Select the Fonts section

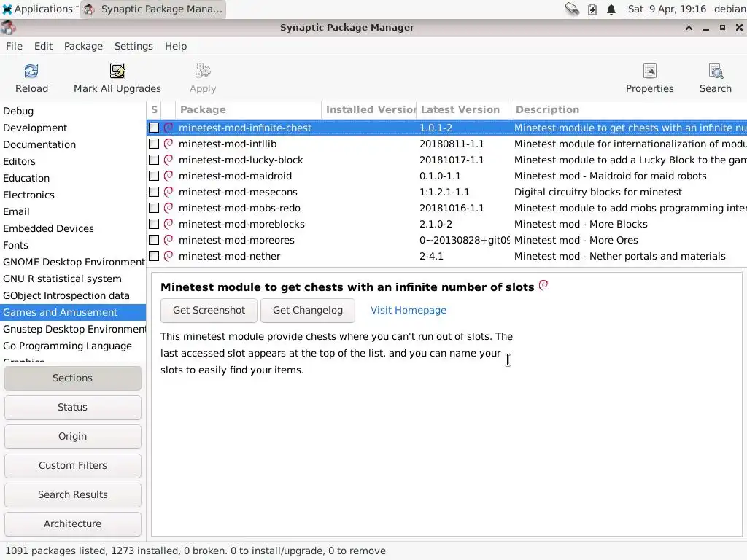pos(72,245)
